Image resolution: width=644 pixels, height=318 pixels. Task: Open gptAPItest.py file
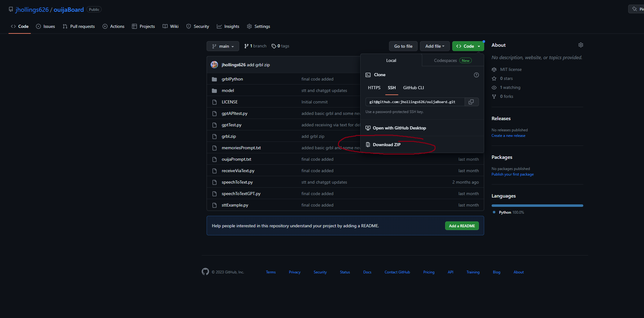pos(234,113)
